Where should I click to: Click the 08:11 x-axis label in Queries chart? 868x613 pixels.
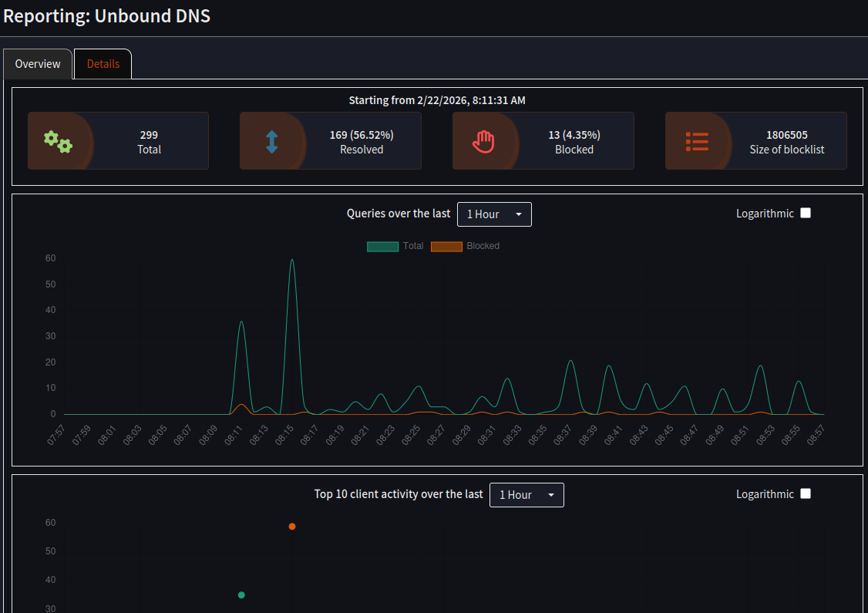pyautogui.click(x=234, y=435)
